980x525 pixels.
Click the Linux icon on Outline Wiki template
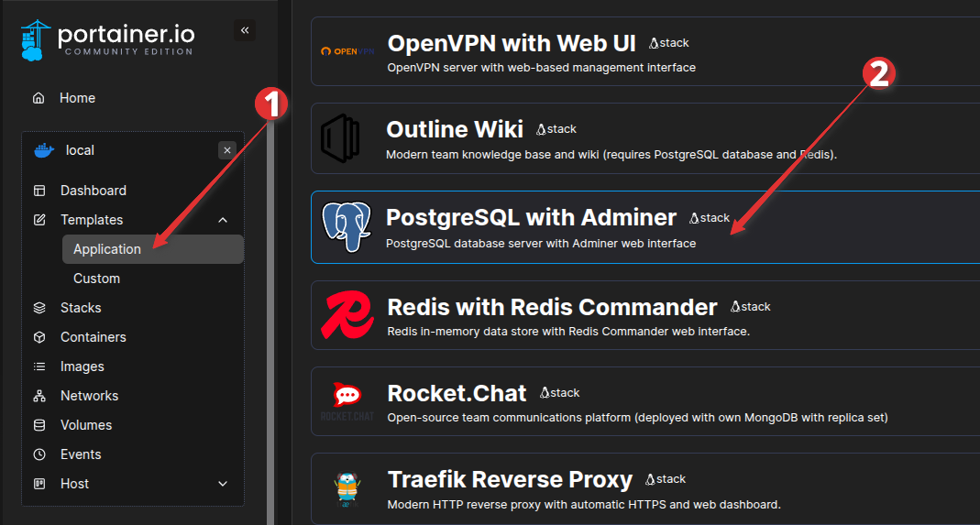click(541, 129)
